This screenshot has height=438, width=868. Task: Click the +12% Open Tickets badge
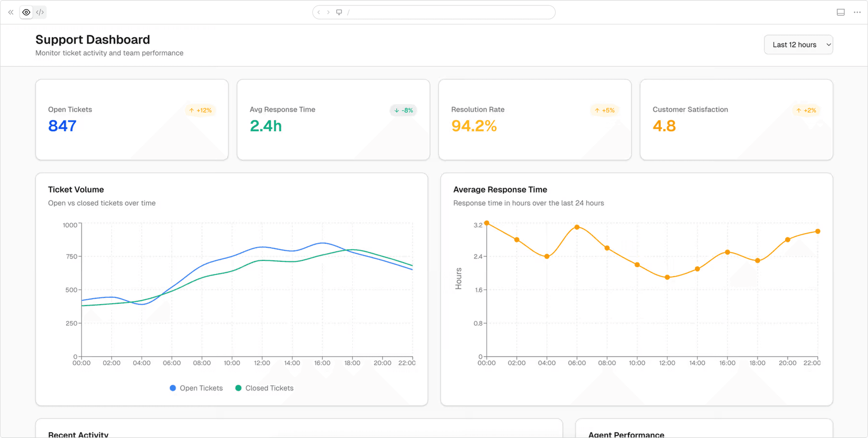[200, 110]
